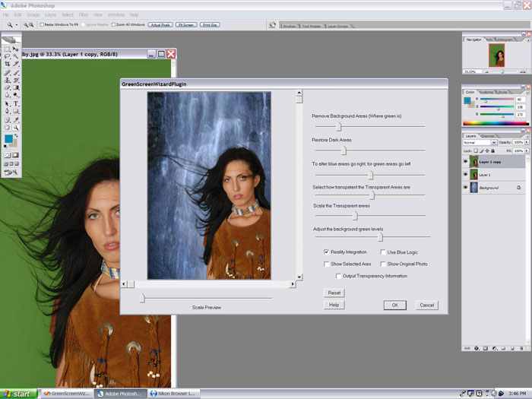Select the Type tool
532x399 pixels.
[16, 103]
